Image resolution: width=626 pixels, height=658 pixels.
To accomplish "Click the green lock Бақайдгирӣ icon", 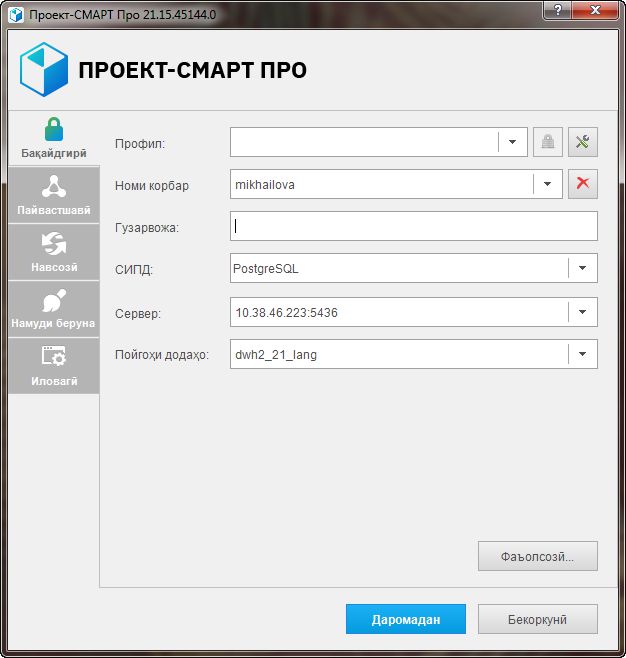I will click(54, 130).
